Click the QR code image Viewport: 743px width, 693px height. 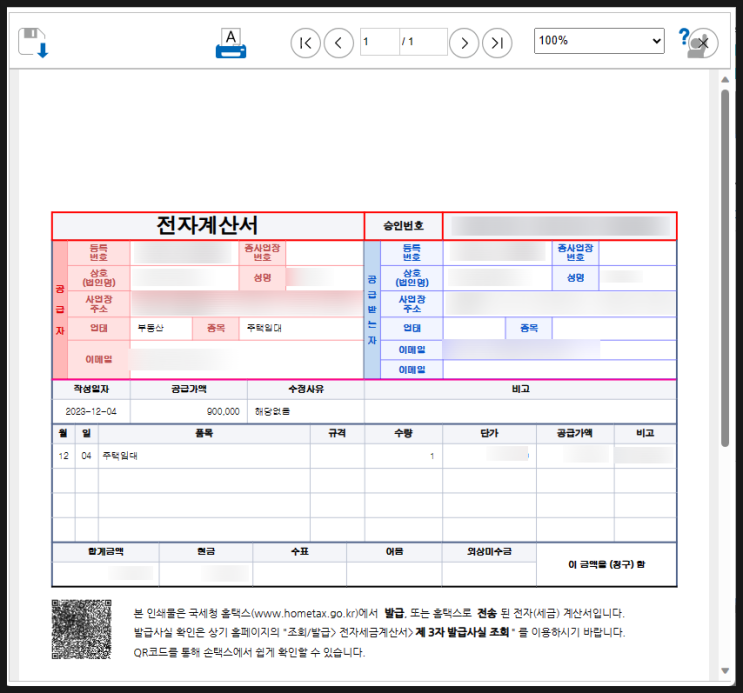tap(82, 629)
